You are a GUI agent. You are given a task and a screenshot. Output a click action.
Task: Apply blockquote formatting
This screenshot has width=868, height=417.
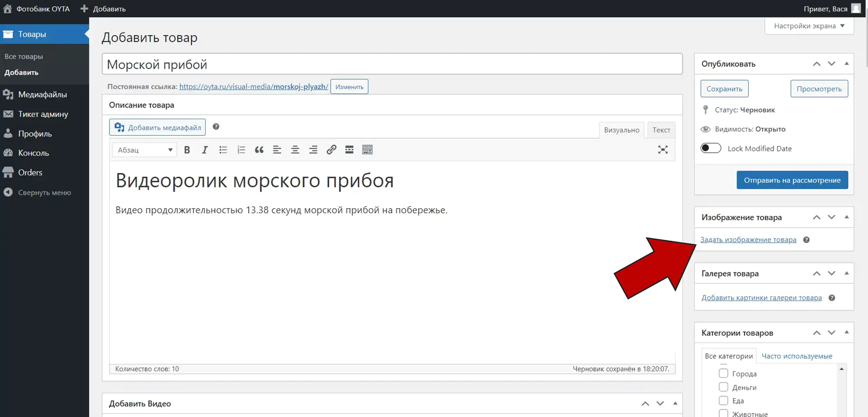coord(259,150)
